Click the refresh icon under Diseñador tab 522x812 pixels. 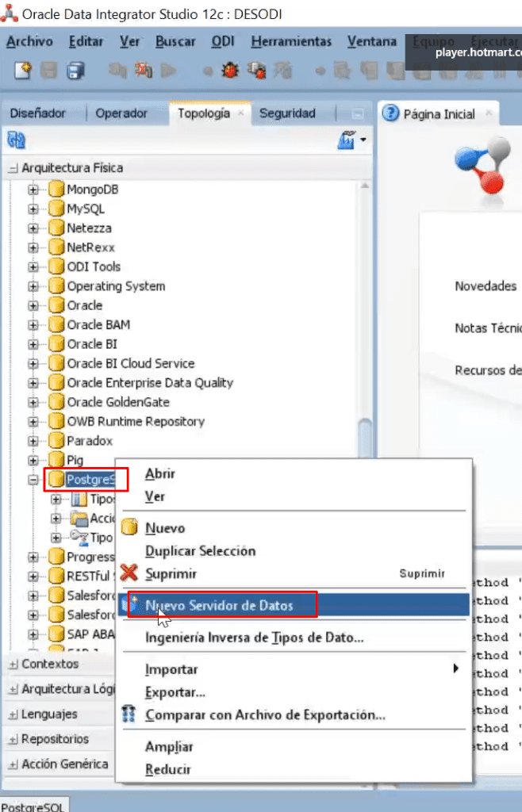pos(17,140)
